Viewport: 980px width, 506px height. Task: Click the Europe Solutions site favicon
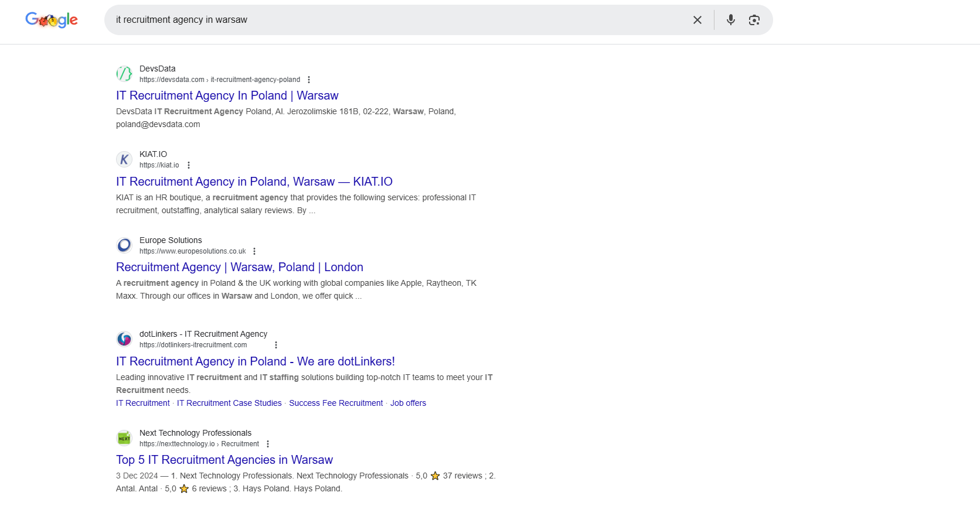[x=124, y=245]
